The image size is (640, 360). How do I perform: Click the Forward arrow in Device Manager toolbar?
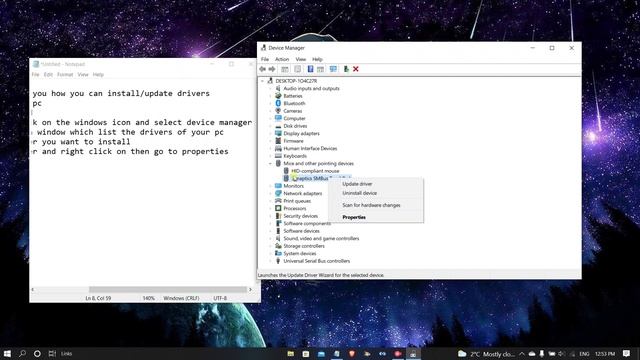272,69
